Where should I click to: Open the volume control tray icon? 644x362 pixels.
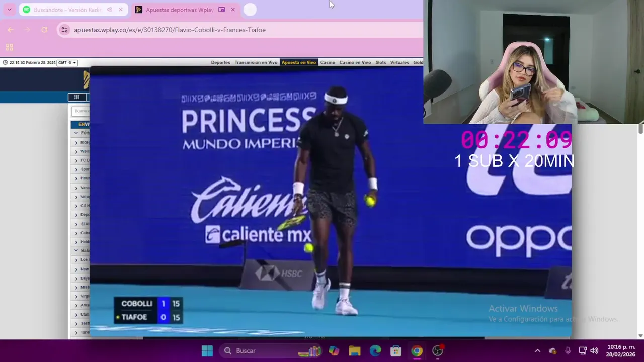[x=594, y=351]
